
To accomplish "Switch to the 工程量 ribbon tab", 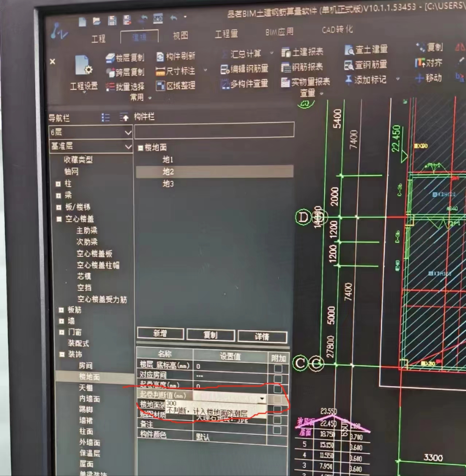I will click(x=226, y=34).
